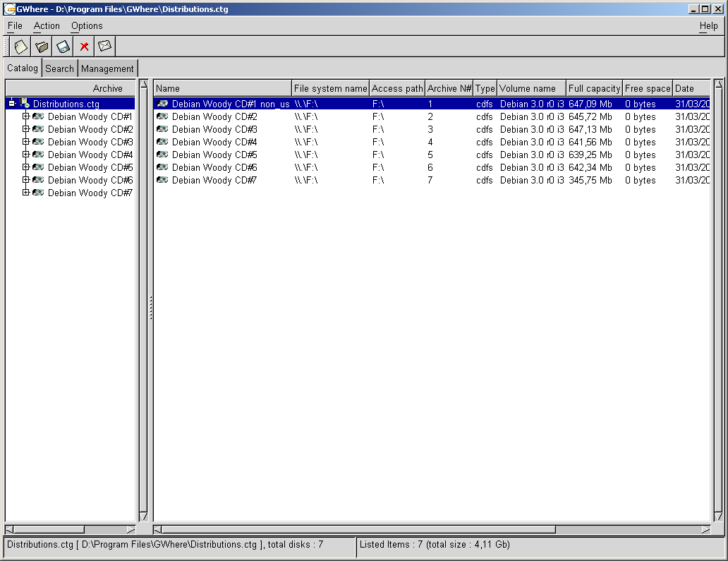Screen dimensions: 728x561
Task: Click the 645,72 Mb capacity cell
Action: pyautogui.click(x=590, y=116)
